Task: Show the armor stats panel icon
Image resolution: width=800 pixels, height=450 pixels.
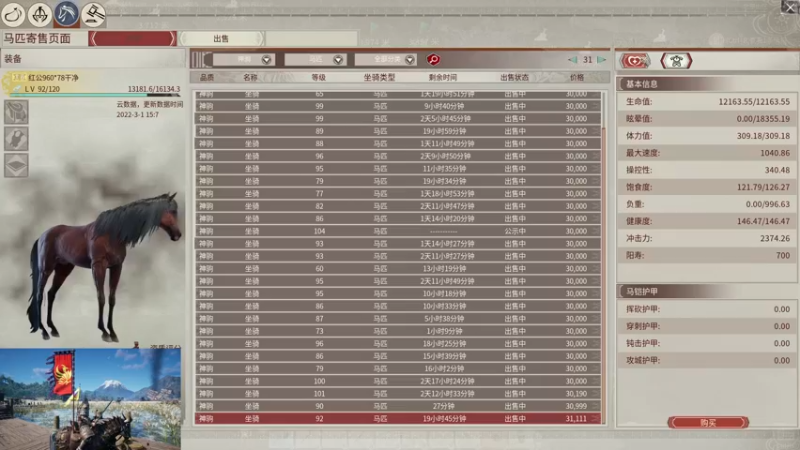Action: [x=676, y=61]
